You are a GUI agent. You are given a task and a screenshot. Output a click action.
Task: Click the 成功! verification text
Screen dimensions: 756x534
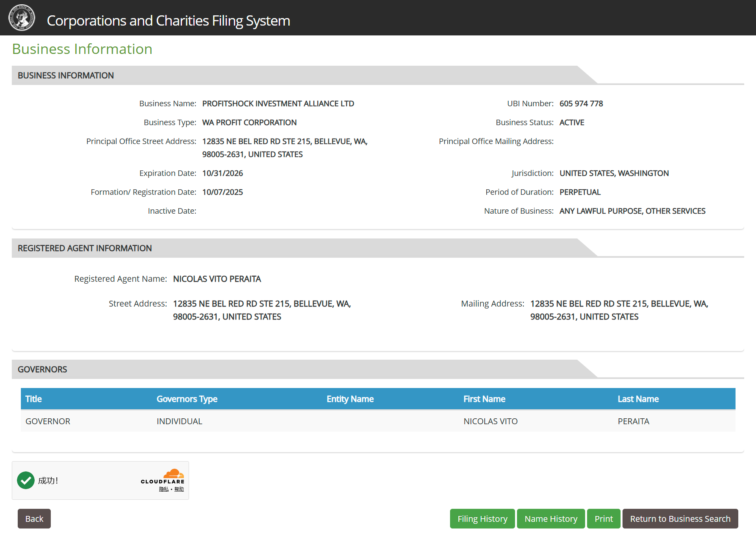point(48,480)
